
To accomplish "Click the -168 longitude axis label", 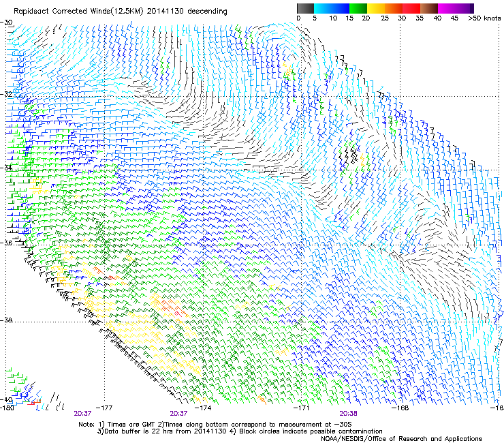I will [x=400, y=408].
